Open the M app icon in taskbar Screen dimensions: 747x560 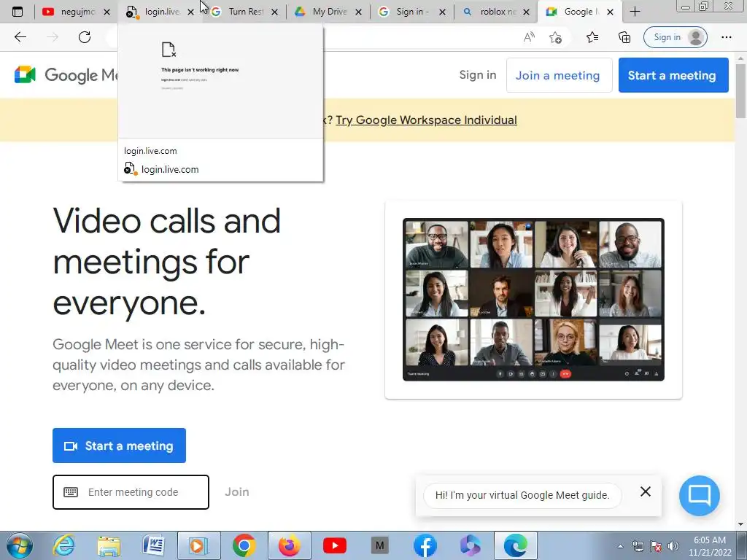pyautogui.click(x=379, y=545)
